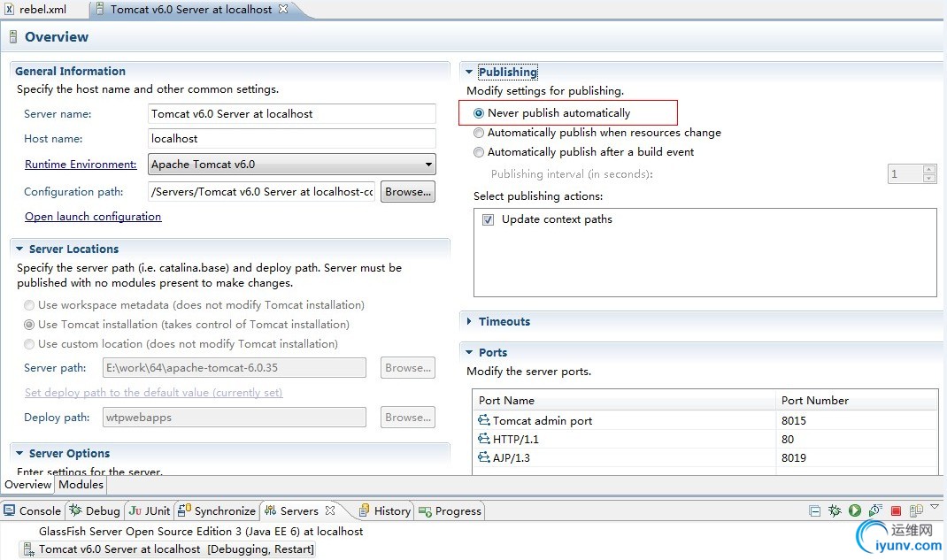Select Use custom location radio button
Screen dimensions: 947x560
[x=29, y=344]
